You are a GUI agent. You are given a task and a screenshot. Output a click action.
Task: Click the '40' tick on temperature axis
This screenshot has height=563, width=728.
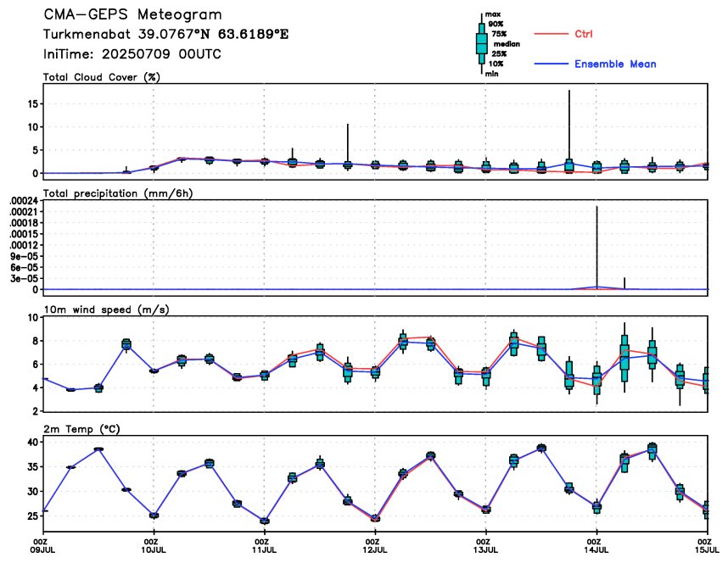point(33,442)
